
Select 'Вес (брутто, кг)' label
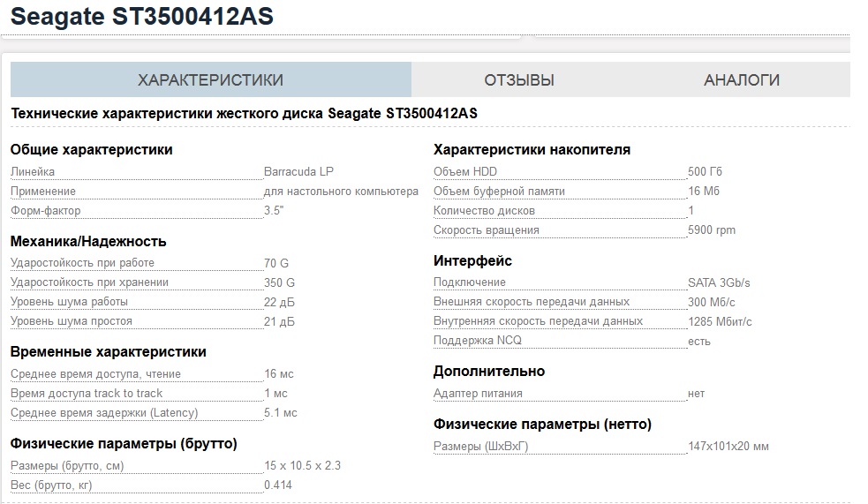point(51,485)
